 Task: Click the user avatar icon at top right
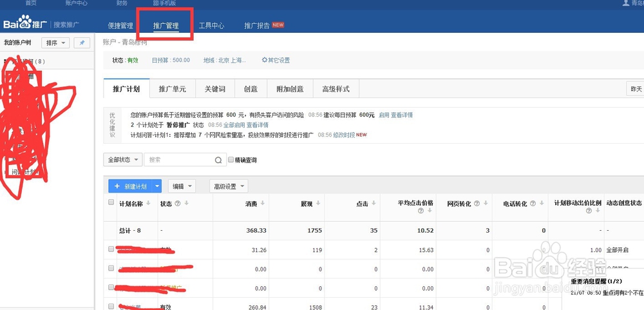[x=626, y=3]
